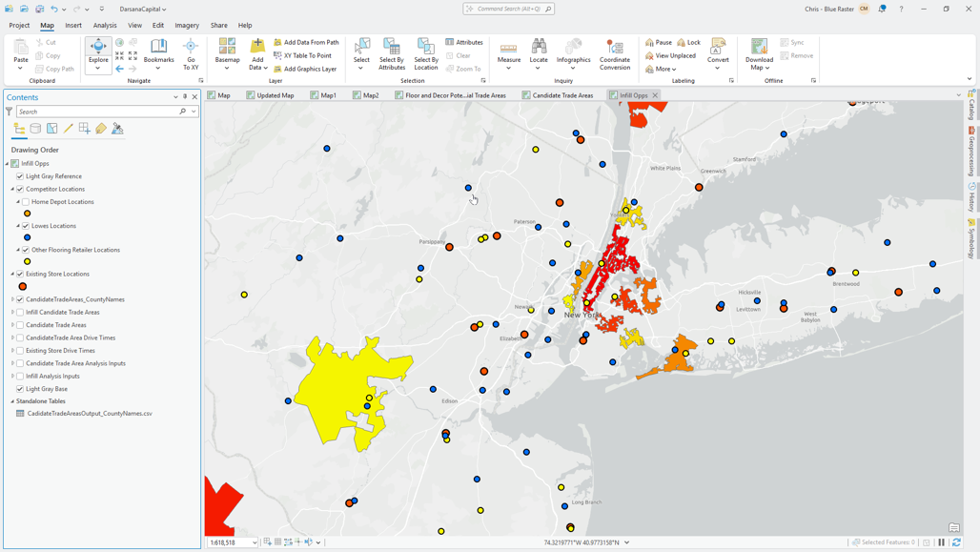Activate the Select tool
Screen dimensions: 980x552
tap(361, 51)
